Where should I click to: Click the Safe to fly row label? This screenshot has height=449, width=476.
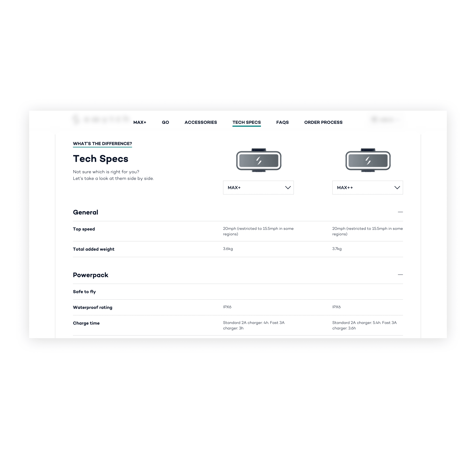84,292
